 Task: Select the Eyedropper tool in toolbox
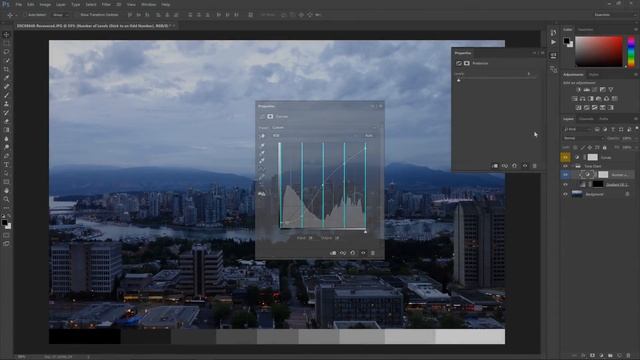(x=6, y=78)
